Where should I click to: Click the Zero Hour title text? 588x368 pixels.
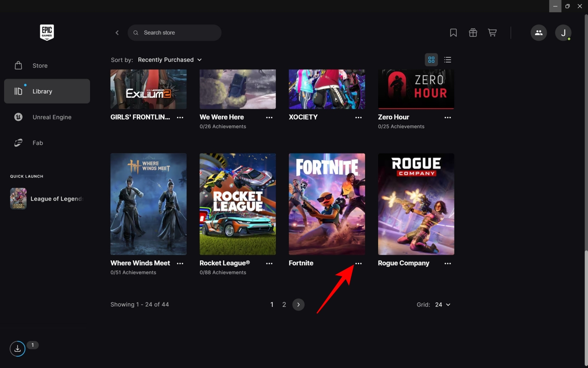[x=394, y=117]
